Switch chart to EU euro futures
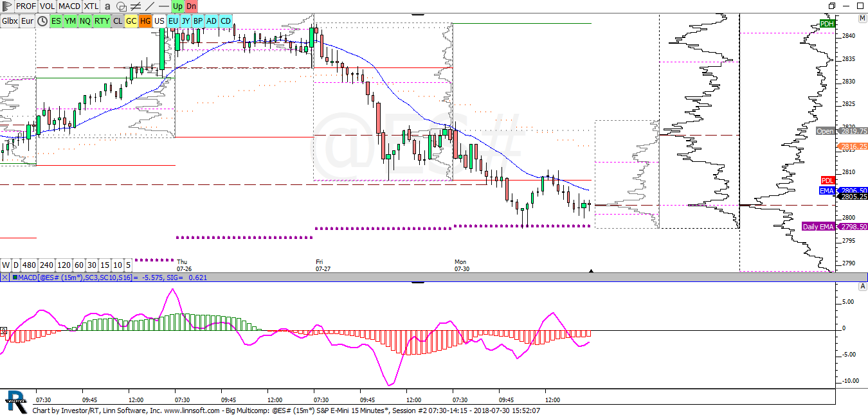The height and width of the screenshot is (415, 868). (172, 21)
